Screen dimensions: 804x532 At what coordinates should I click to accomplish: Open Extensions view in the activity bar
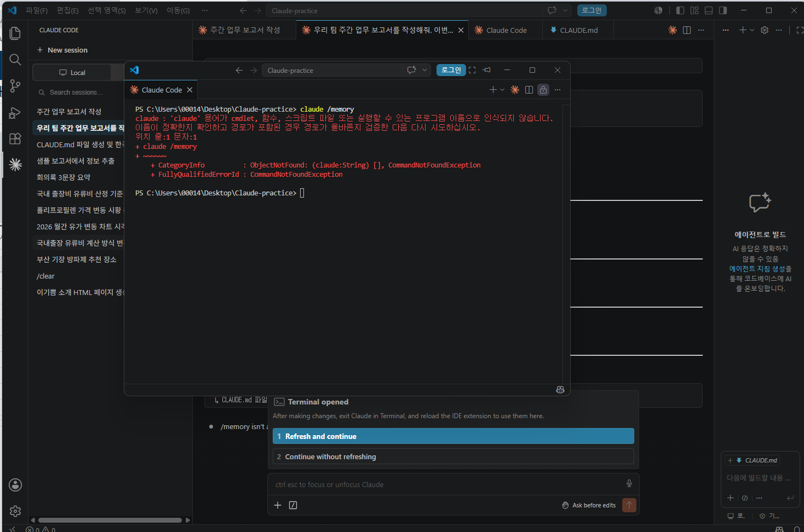tap(15, 138)
